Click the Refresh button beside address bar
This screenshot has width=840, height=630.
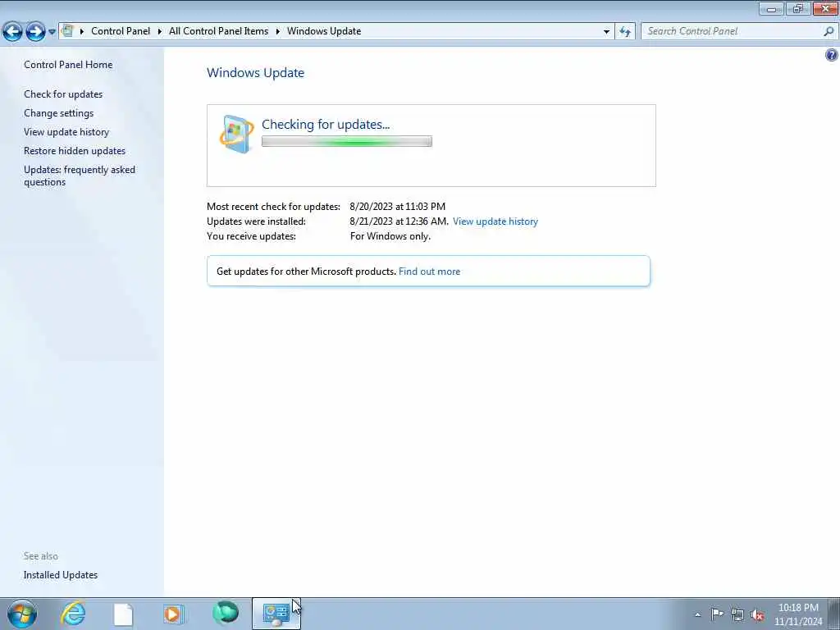pos(625,32)
